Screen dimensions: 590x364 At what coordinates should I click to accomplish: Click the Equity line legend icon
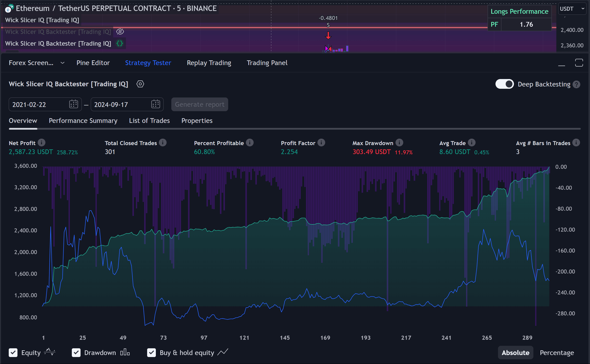pyautogui.click(x=50, y=352)
